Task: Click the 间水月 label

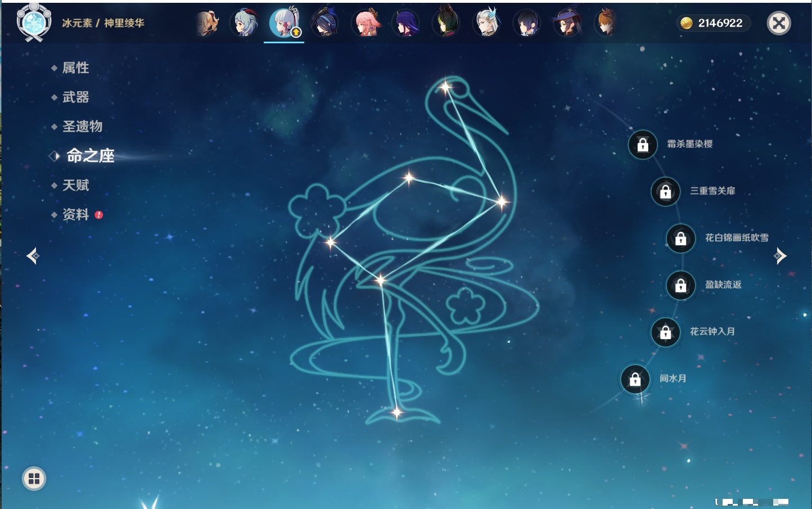Action: pyautogui.click(x=673, y=378)
